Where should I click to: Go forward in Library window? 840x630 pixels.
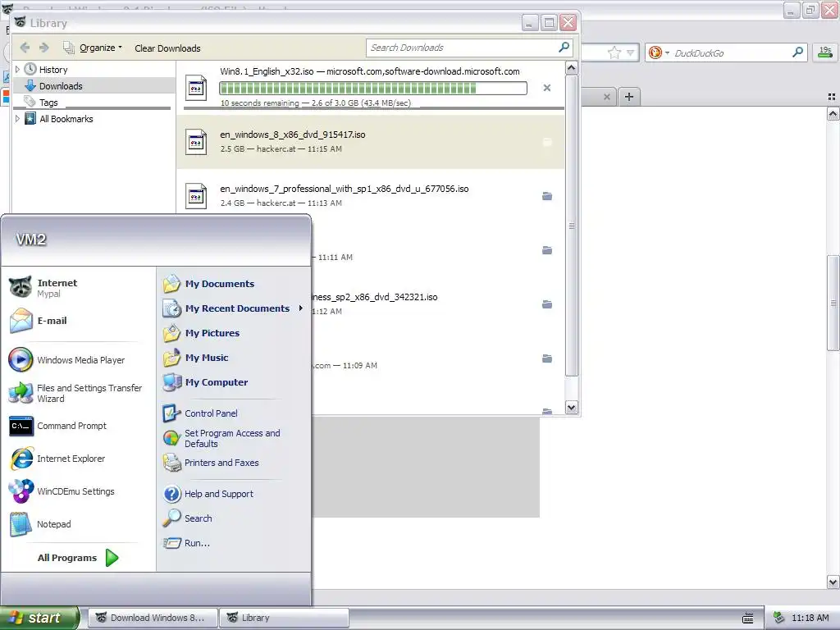click(44, 48)
